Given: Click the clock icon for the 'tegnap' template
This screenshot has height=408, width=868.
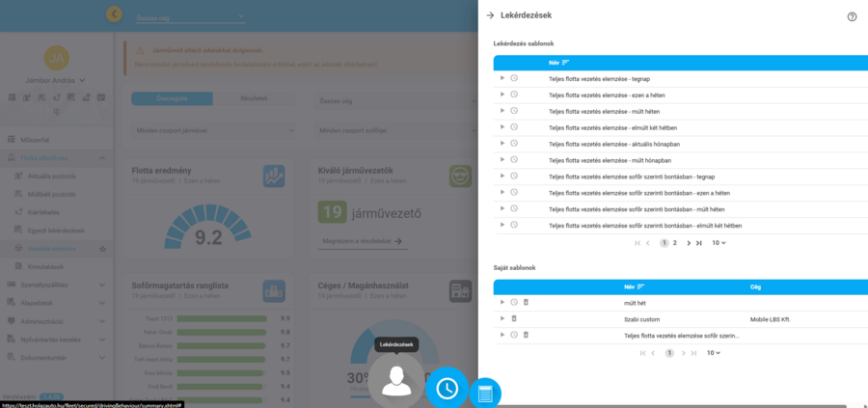Looking at the screenshot, I should (x=514, y=78).
